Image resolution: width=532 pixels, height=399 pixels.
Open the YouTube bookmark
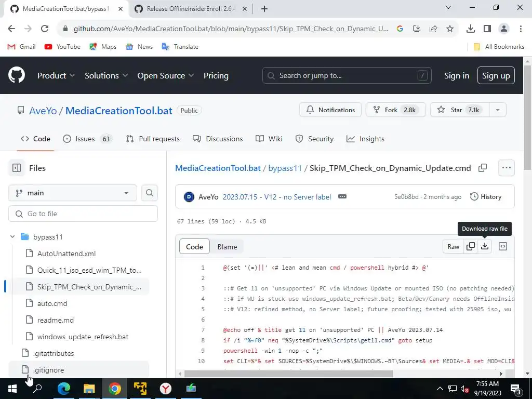[x=62, y=46]
